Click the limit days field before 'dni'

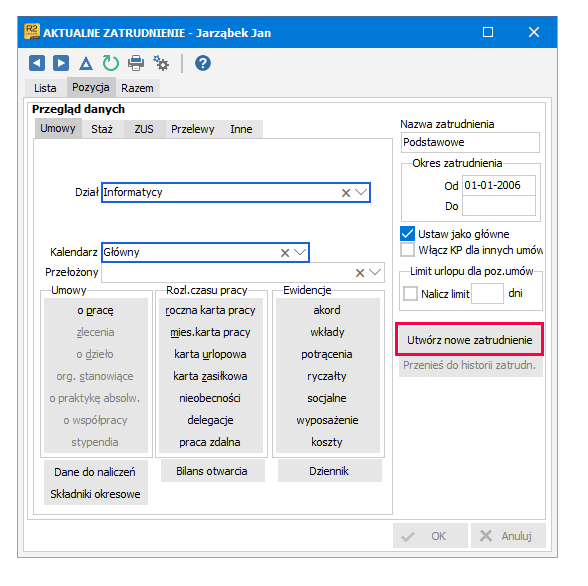487,294
